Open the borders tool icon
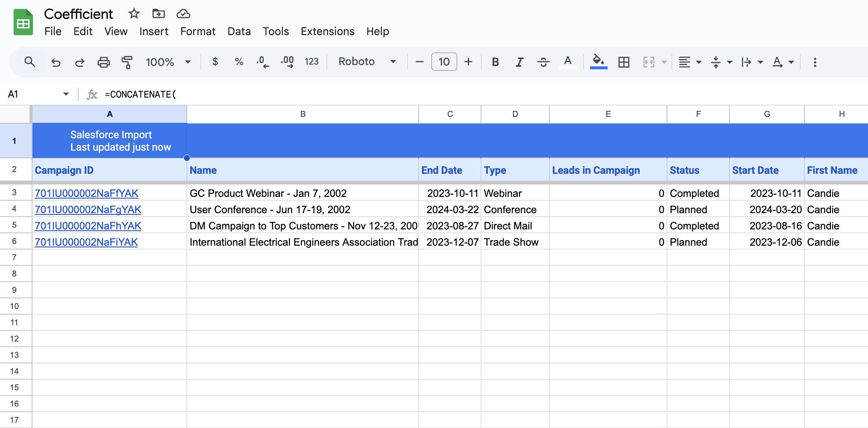The height and width of the screenshot is (428, 868). 623,62
